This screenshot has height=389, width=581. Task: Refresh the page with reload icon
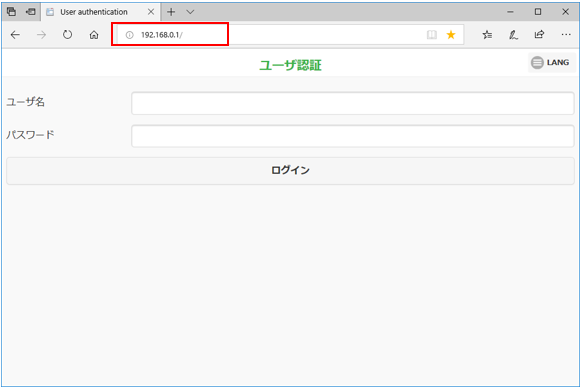[67, 35]
